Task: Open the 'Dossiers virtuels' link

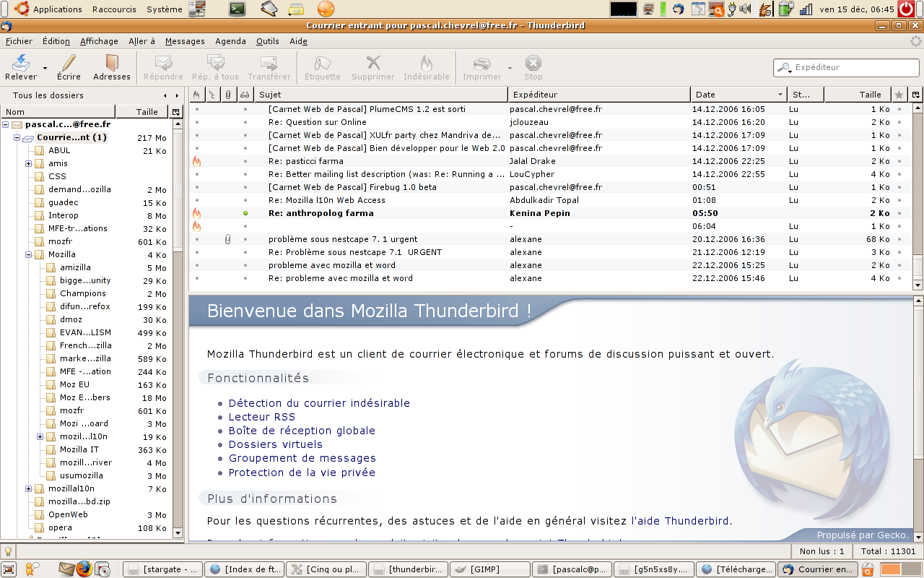Action: pyautogui.click(x=276, y=444)
